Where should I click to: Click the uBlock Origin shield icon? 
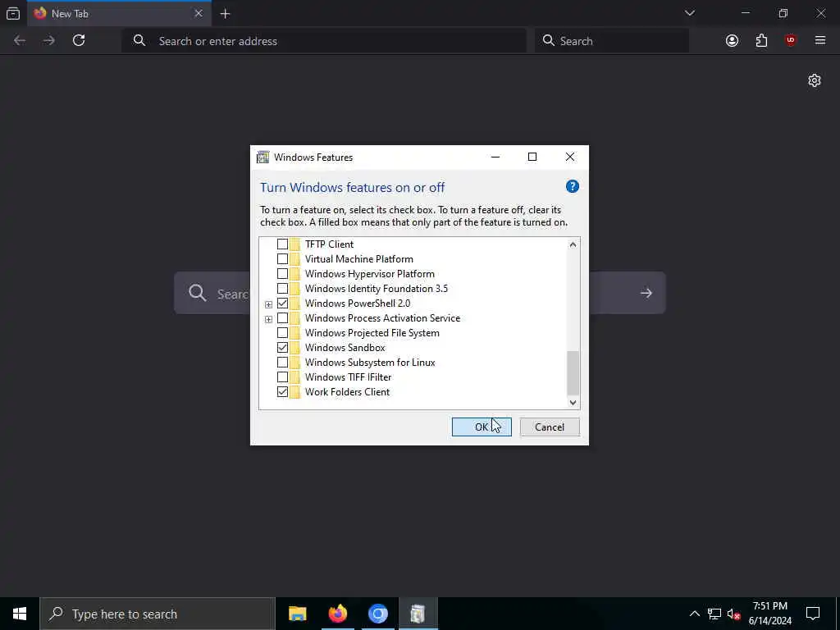pyautogui.click(x=790, y=41)
